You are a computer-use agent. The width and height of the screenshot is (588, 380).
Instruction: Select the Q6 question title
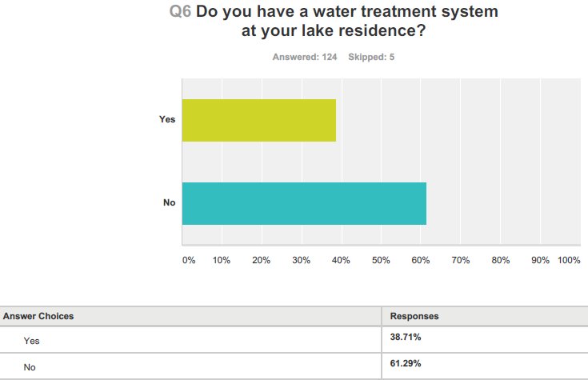[x=333, y=23]
